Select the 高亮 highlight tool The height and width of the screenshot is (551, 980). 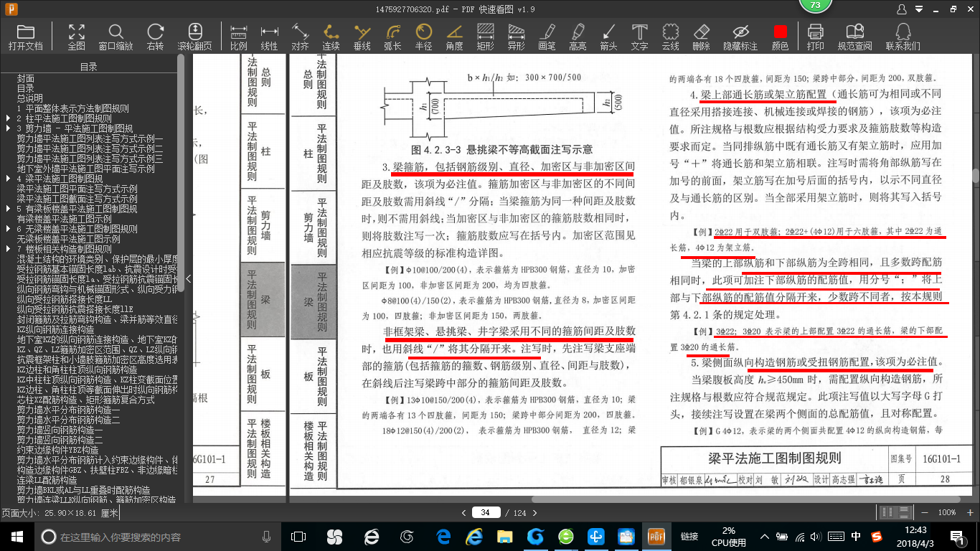click(578, 37)
